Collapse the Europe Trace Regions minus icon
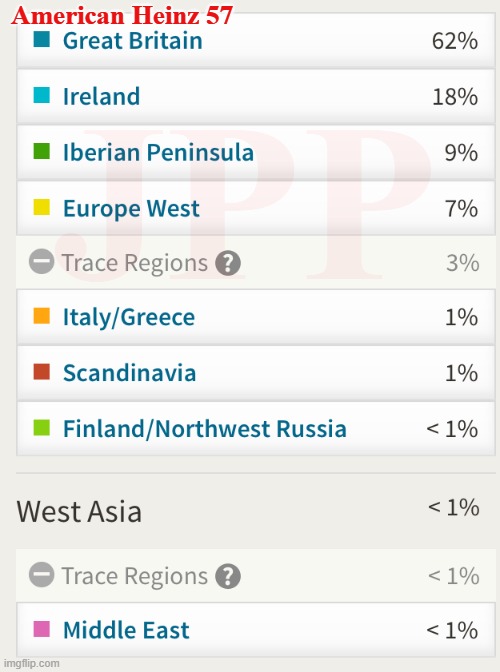Image resolution: width=500 pixels, height=672 pixels. click(42, 261)
